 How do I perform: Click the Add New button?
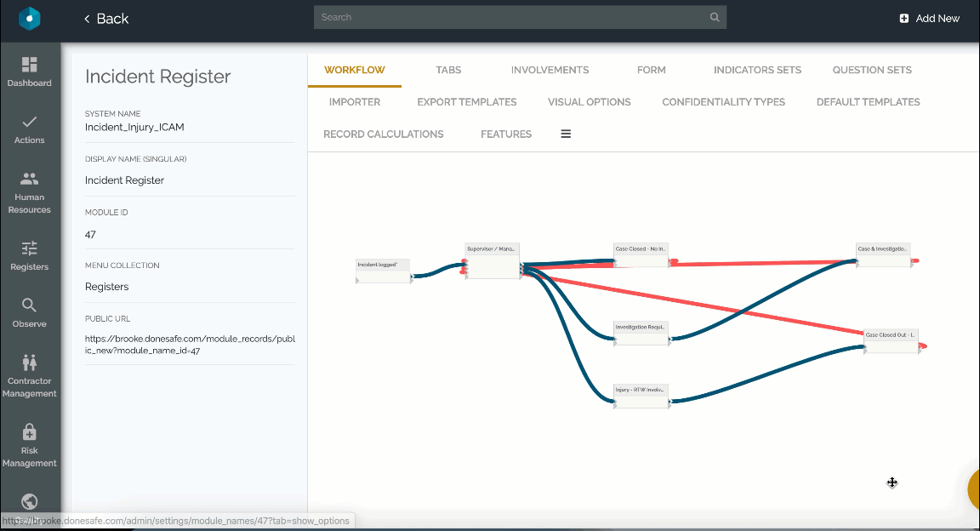tap(929, 19)
